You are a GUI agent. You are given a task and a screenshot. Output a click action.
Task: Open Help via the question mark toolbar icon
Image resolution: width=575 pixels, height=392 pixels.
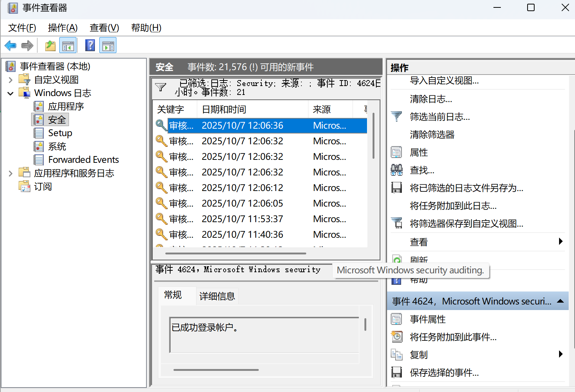pyautogui.click(x=90, y=46)
